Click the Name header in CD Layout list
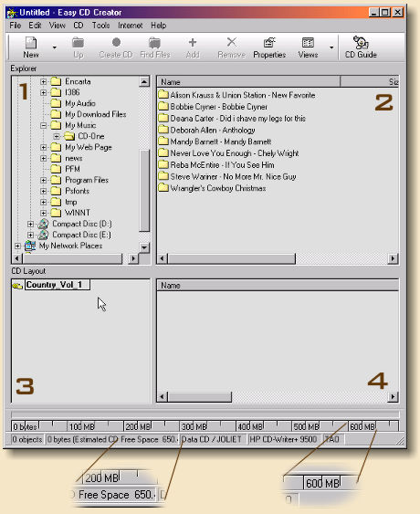The height and width of the screenshot is (514, 420). pyautogui.click(x=278, y=286)
